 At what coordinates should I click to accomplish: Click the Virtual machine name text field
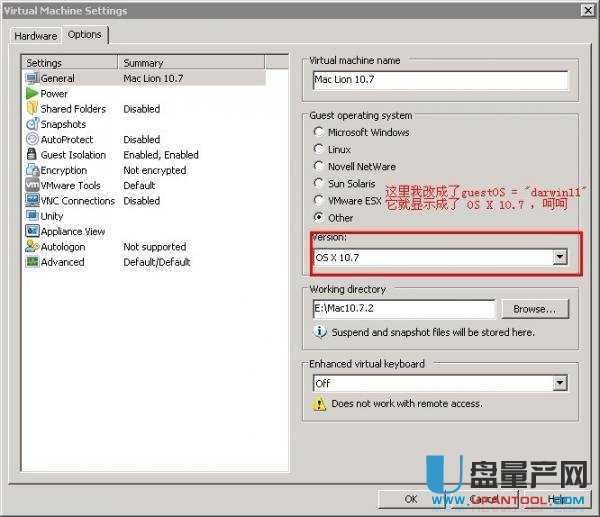click(x=439, y=80)
